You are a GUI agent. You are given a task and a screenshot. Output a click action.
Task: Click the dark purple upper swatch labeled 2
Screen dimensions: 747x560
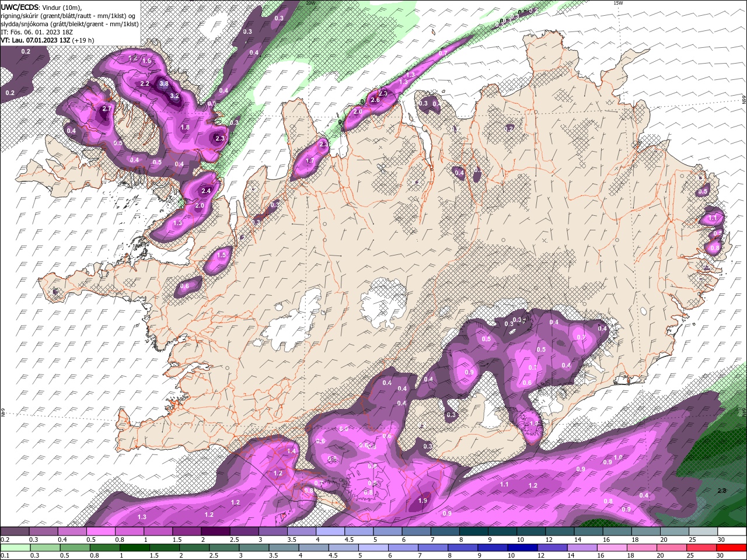pos(215,531)
